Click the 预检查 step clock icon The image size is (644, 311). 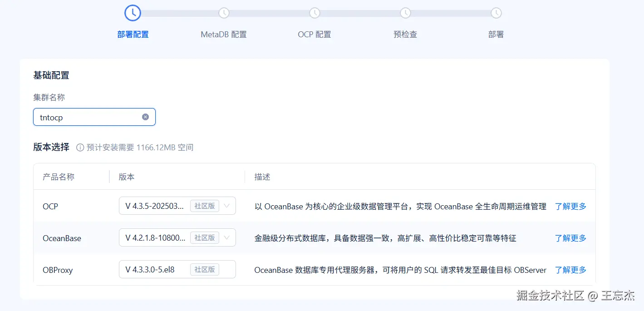click(405, 13)
